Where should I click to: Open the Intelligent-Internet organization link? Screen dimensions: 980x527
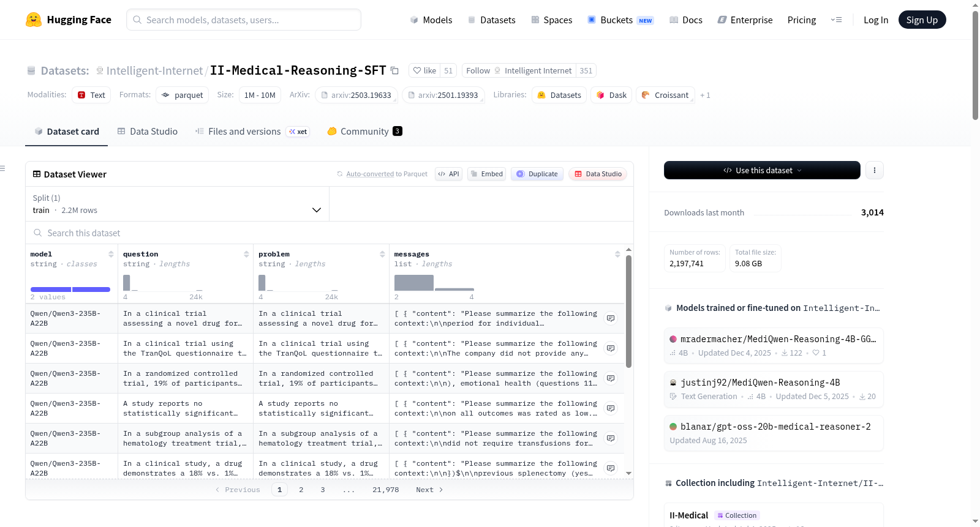(x=154, y=70)
